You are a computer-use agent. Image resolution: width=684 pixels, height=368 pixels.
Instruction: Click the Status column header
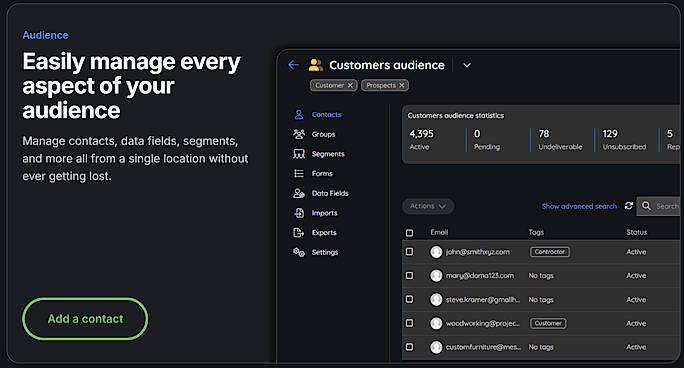636,232
